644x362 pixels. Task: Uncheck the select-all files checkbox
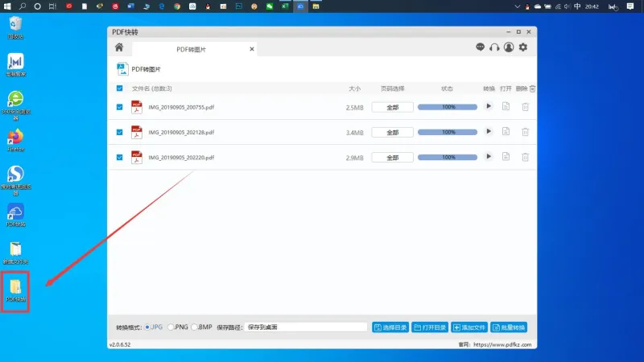[119, 88]
